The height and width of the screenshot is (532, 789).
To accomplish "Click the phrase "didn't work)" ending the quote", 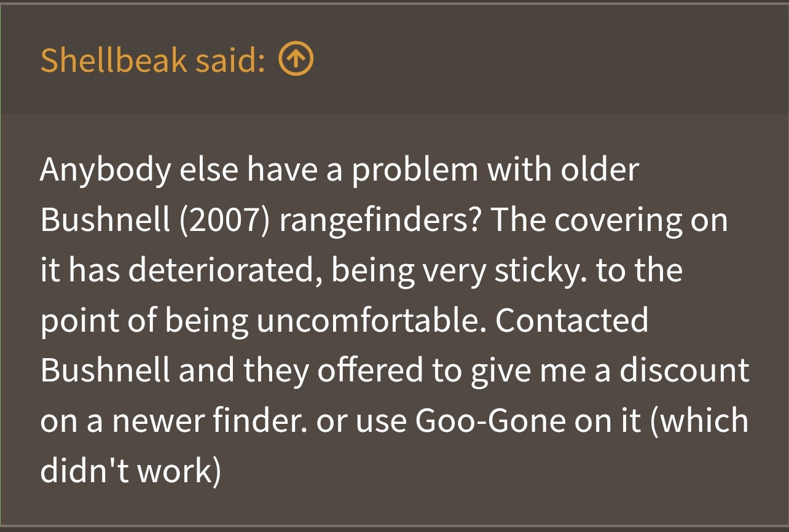I will click(x=130, y=472).
